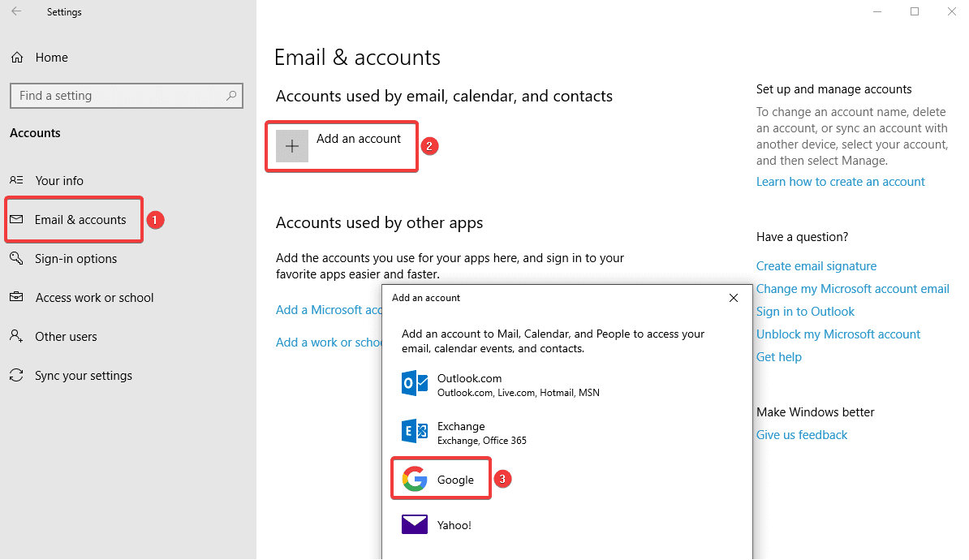Click the plus icon to add account
The image size is (969, 560).
(x=292, y=146)
